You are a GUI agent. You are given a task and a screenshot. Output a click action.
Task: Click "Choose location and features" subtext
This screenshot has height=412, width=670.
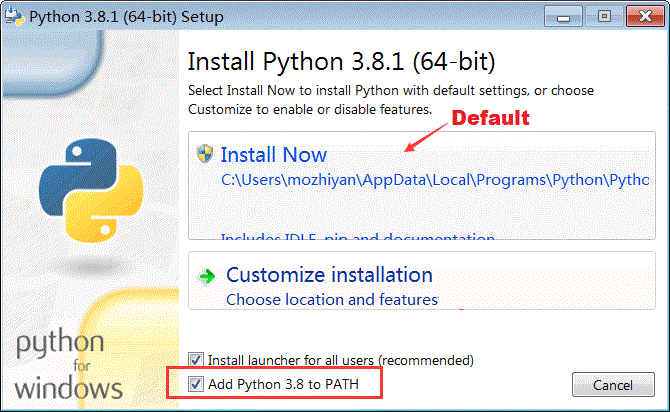pos(332,299)
